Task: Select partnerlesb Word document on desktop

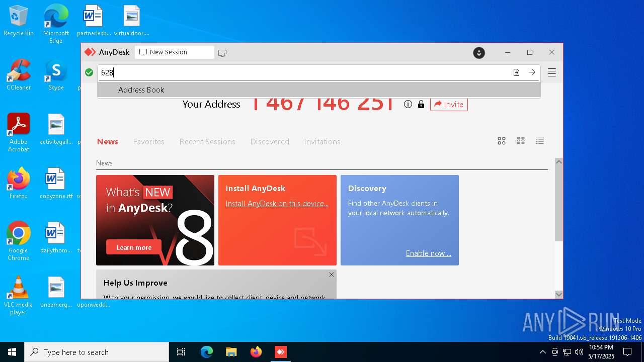Action: pos(93,21)
